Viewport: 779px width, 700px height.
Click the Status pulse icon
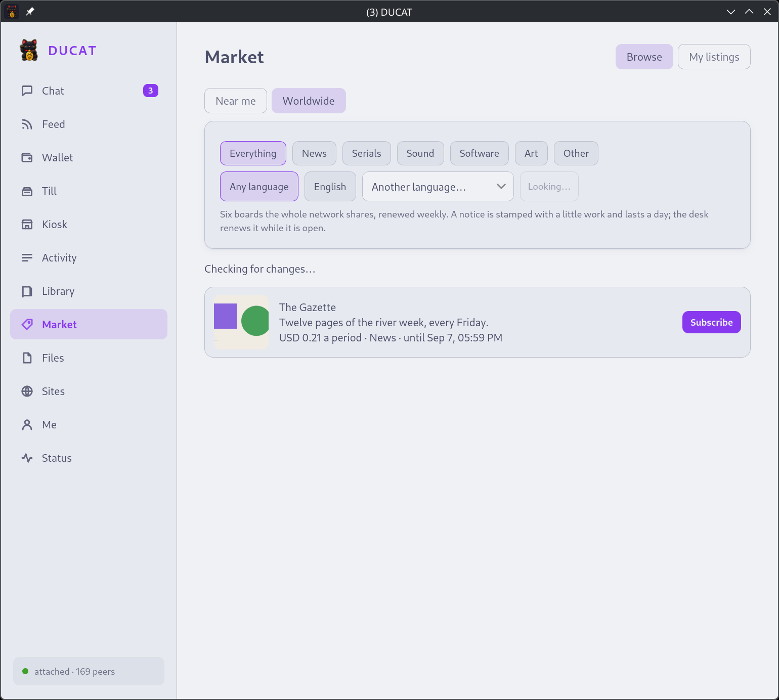tap(27, 458)
